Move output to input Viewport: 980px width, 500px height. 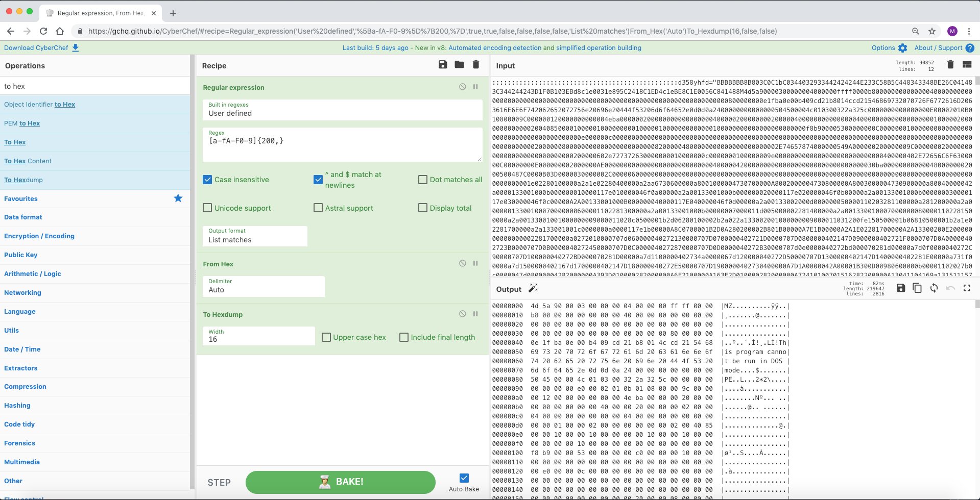click(x=934, y=288)
